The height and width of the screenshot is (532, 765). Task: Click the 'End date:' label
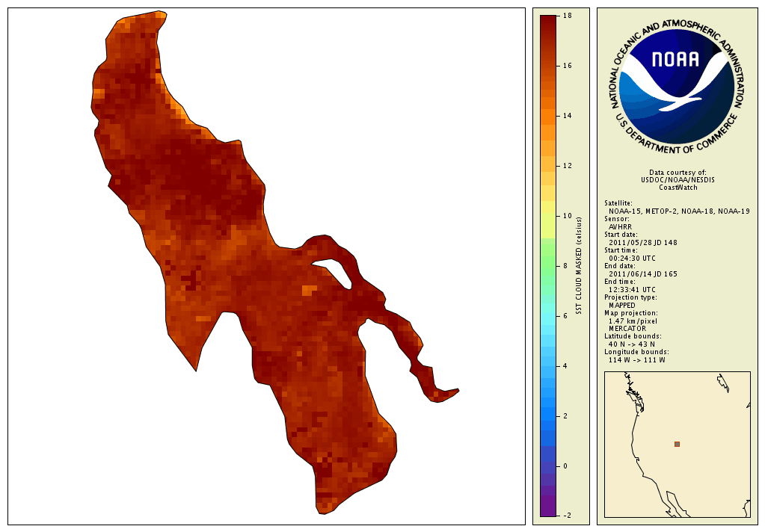coord(619,266)
